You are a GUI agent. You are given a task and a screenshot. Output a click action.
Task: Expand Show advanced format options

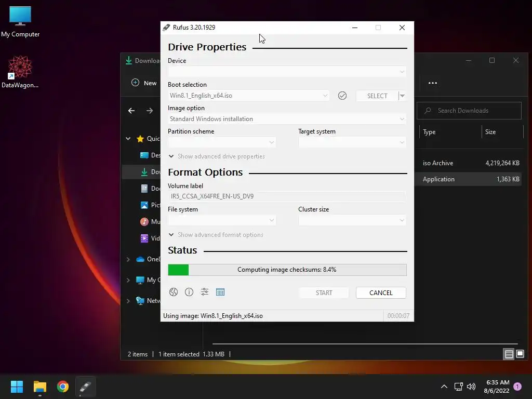click(216, 235)
